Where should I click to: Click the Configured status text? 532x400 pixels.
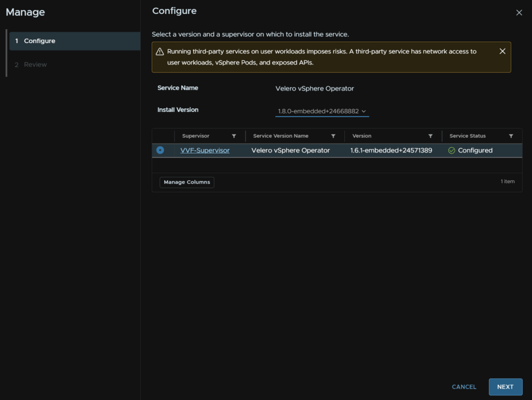[475, 150]
